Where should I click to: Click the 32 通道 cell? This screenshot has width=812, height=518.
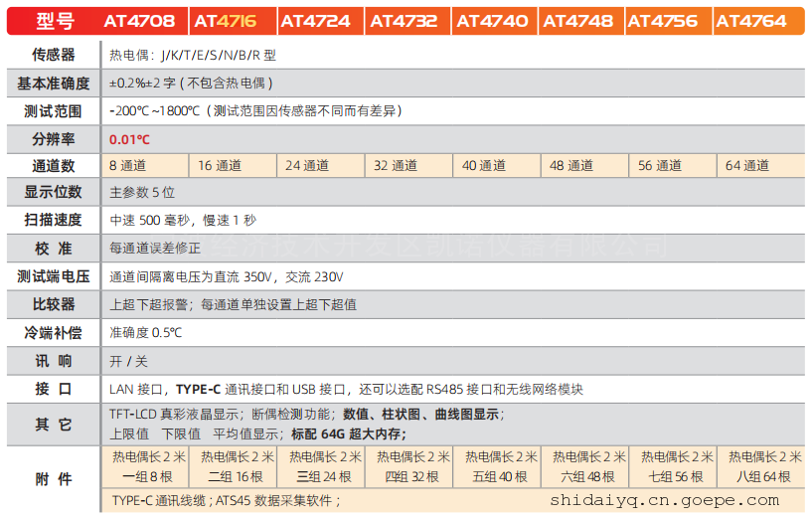[x=396, y=166]
